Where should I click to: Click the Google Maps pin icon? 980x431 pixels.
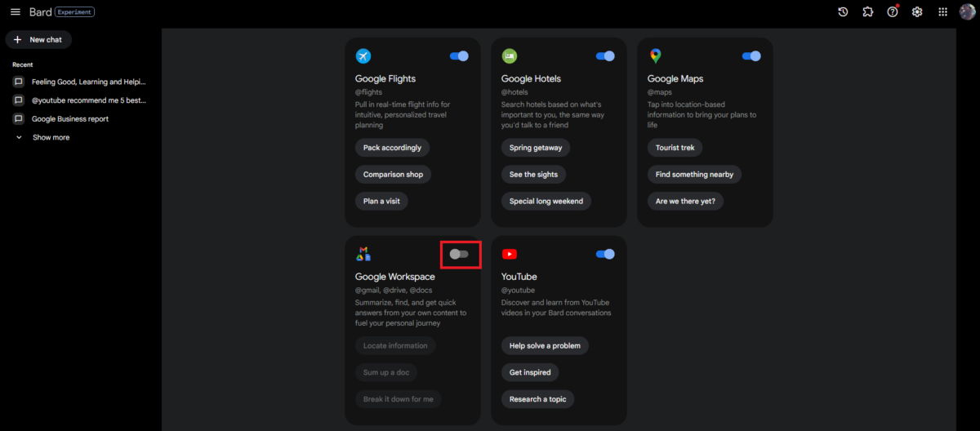pos(655,56)
